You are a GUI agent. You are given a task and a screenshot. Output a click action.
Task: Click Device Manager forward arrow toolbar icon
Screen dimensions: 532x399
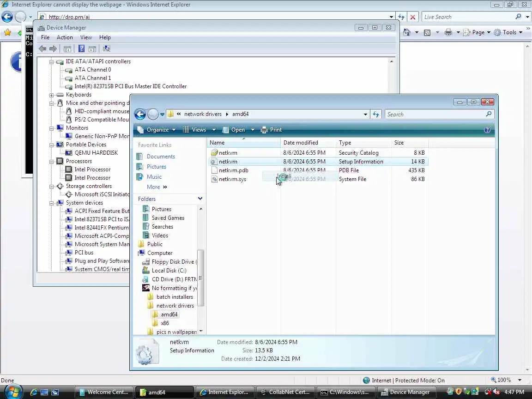click(x=53, y=48)
